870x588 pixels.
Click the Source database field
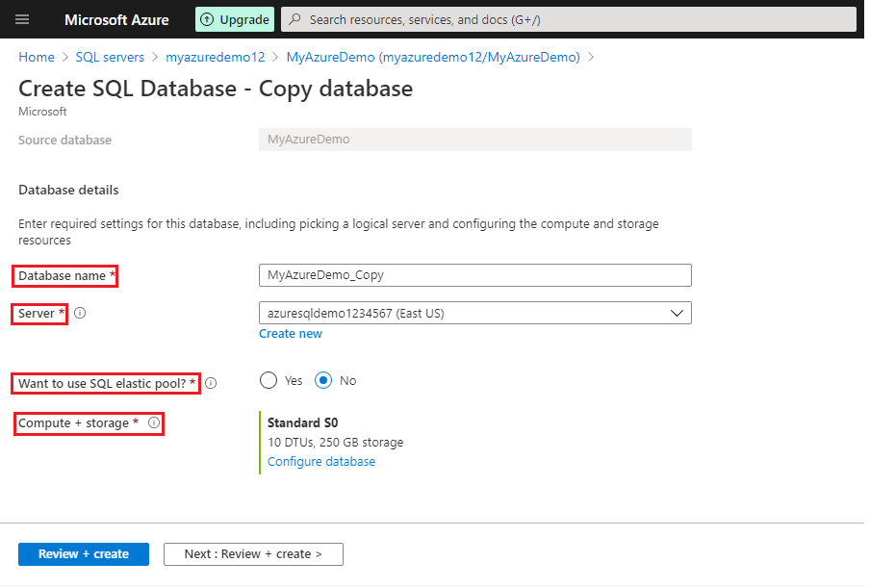click(475, 140)
